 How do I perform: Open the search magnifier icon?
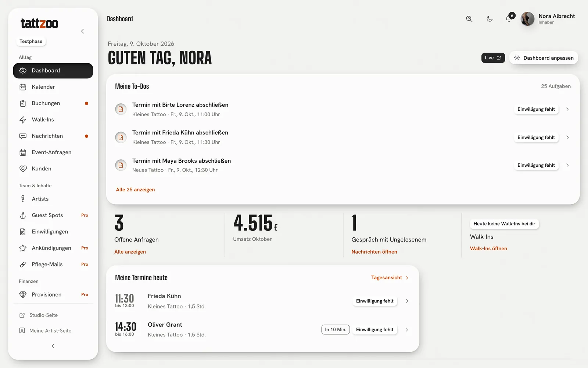point(469,19)
